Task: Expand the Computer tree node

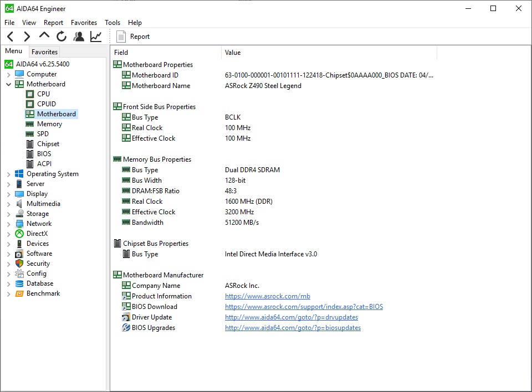Action: click(8, 74)
